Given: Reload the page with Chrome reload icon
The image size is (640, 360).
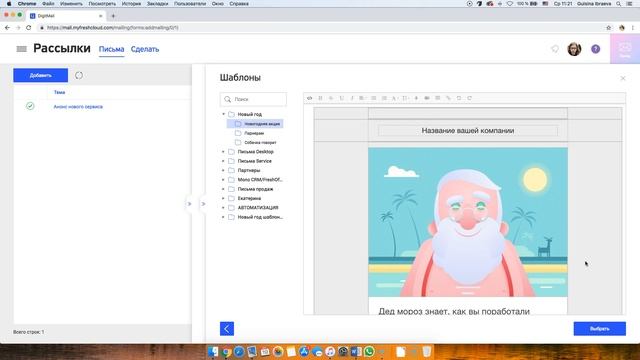Looking at the screenshot, I should 29,28.
